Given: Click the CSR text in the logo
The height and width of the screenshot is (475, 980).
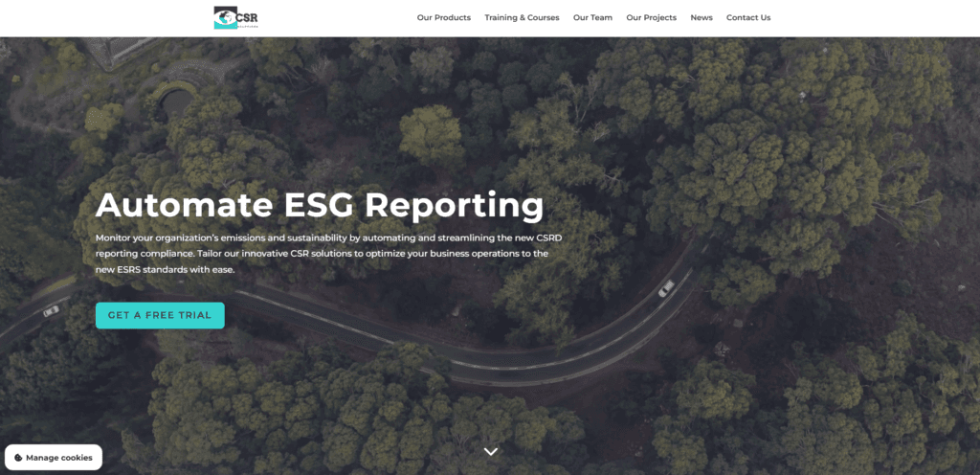Looking at the screenshot, I should [x=247, y=16].
